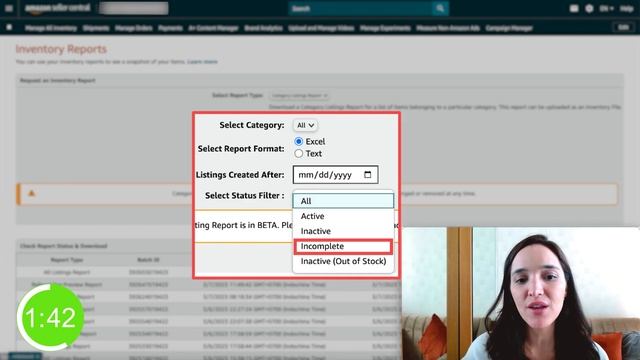This screenshot has height=360, width=640.
Task: Open the hamburger main menu
Action: (9, 8)
